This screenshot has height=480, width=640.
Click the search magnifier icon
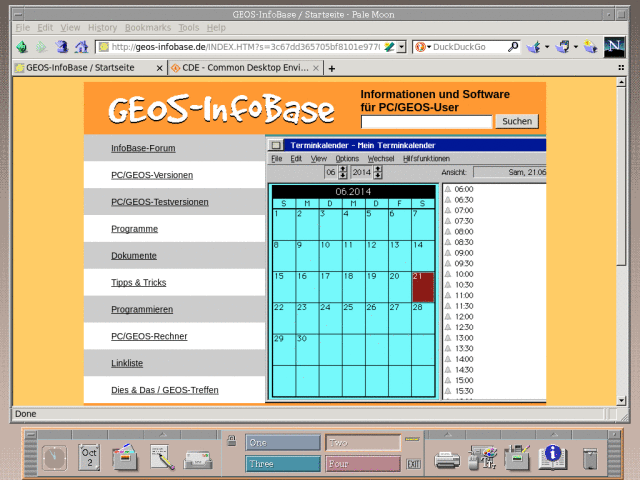[513, 47]
